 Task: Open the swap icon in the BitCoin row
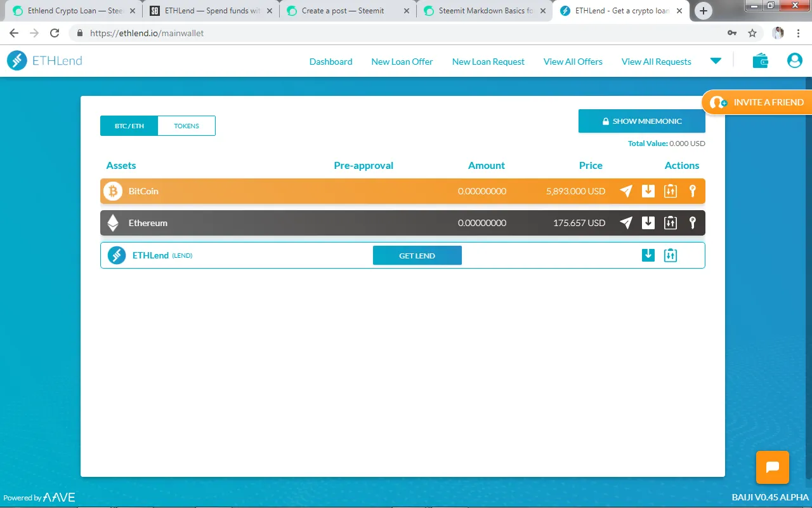[x=671, y=191]
